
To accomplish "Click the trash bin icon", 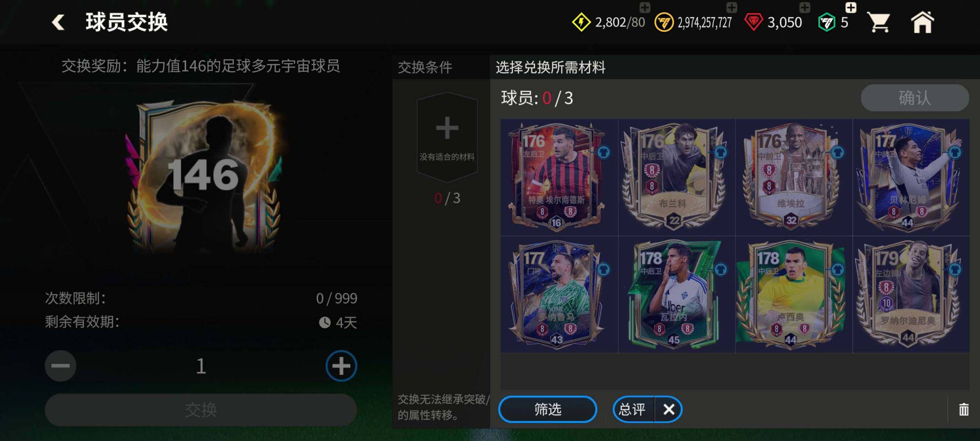I will click(x=964, y=409).
